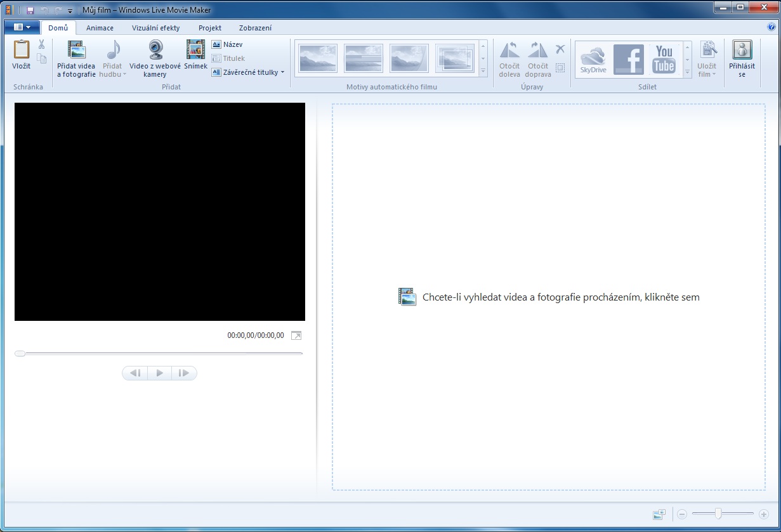The height and width of the screenshot is (532, 781).
Task: Click the thumbnail size icon in status bar
Action: [x=659, y=514]
